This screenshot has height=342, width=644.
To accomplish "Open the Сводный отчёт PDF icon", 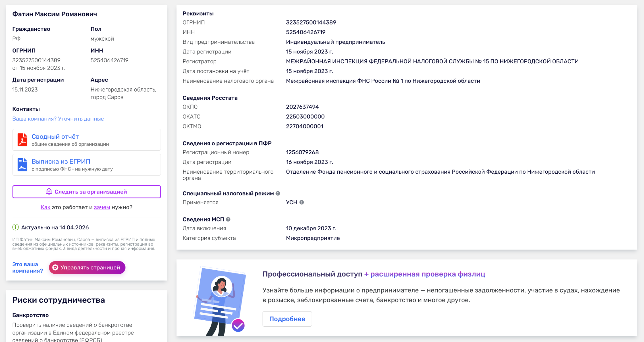I will click(x=22, y=139).
